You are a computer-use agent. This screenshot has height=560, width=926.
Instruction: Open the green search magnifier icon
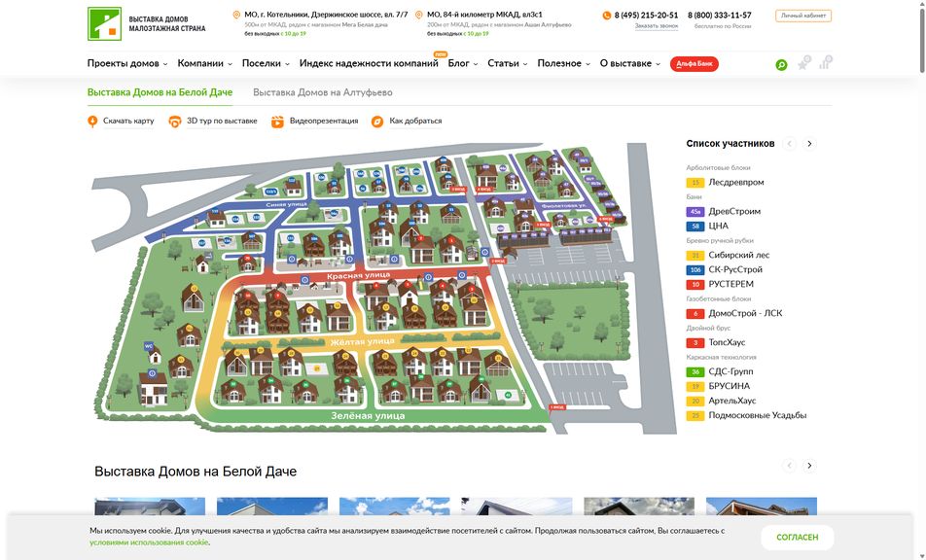click(781, 65)
